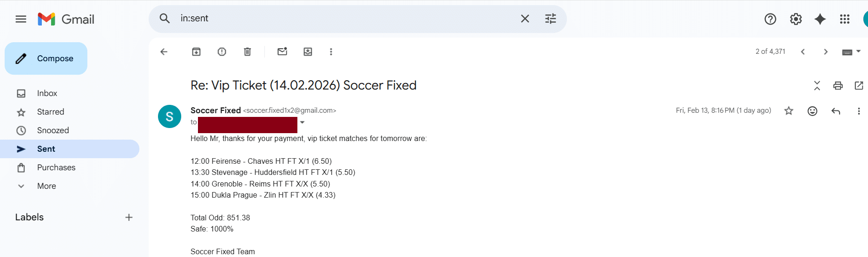Image resolution: width=868 pixels, height=257 pixels.
Task: Show search options filter
Action: point(550,19)
